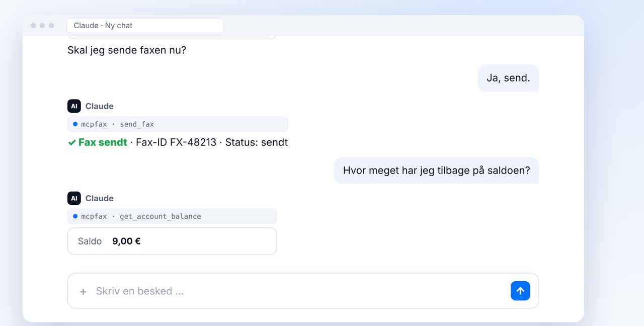Click the blue send arrow button

click(x=520, y=291)
